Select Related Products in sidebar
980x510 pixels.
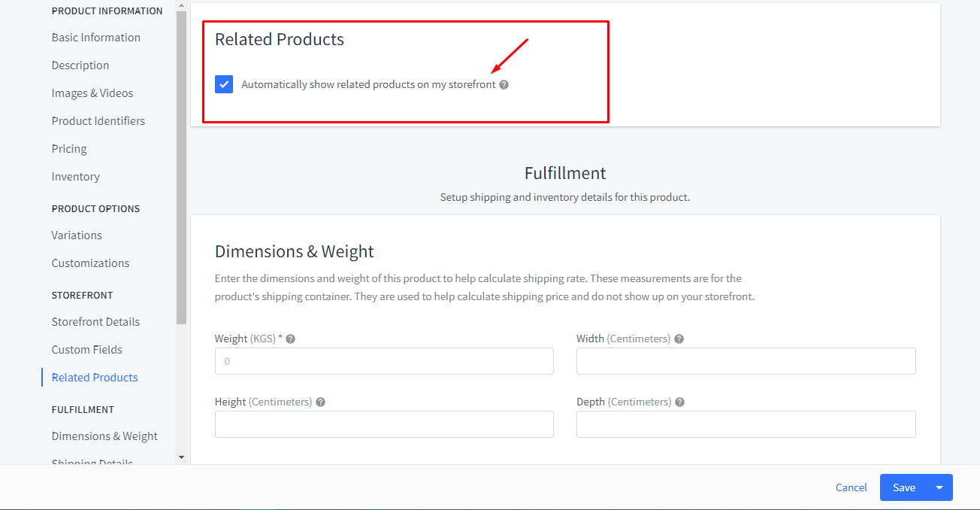(x=95, y=378)
